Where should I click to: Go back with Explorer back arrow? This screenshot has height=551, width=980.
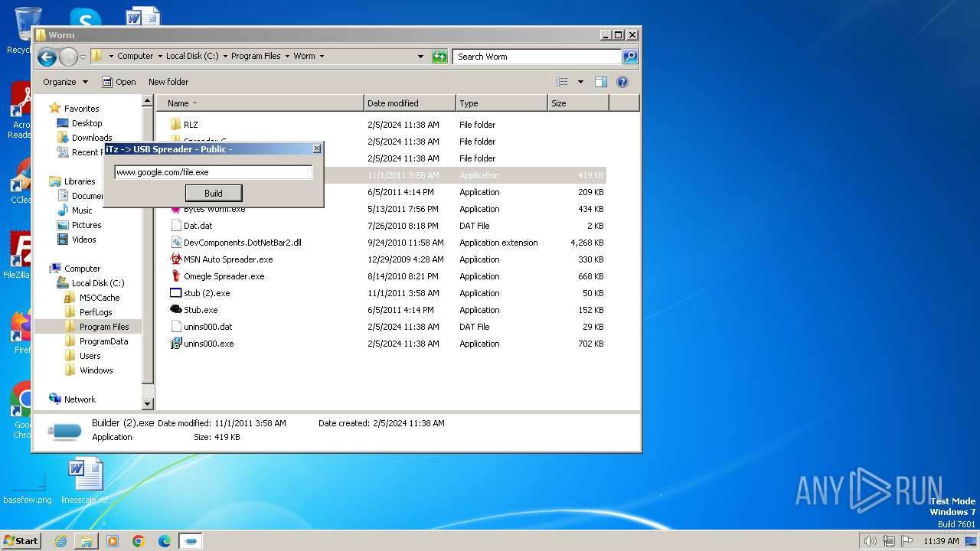[x=47, y=57]
